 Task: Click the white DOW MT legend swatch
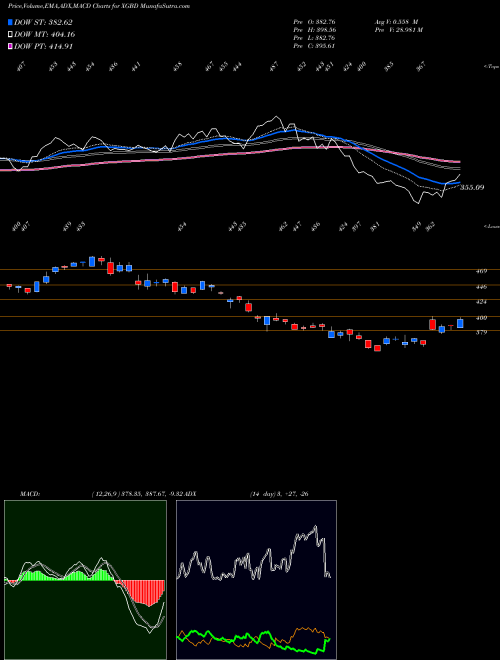pyautogui.click(x=11, y=35)
